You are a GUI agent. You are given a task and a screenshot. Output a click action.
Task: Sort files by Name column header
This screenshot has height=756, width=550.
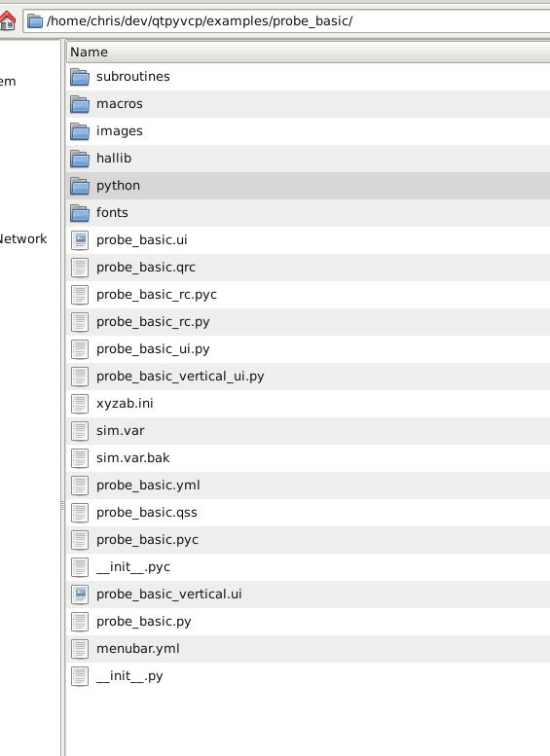(x=308, y=53)
